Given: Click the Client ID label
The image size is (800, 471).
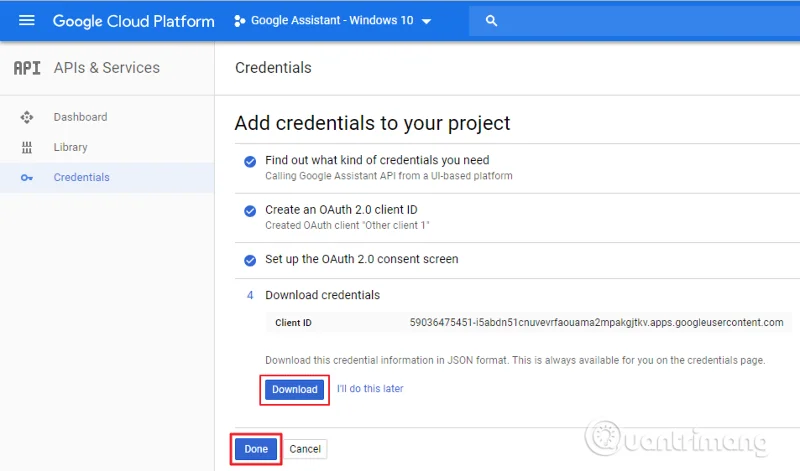Looking at the screenshot, I should click(x=293, y=323).
